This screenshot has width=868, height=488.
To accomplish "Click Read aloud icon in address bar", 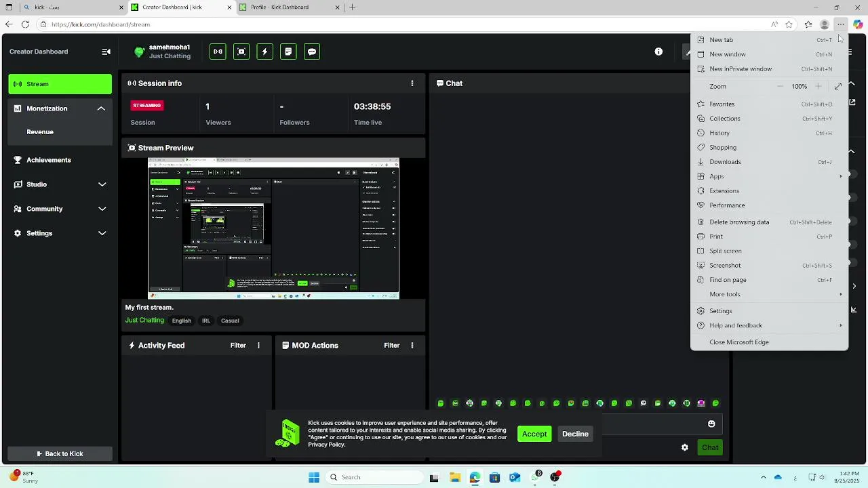I will (774, 24).
